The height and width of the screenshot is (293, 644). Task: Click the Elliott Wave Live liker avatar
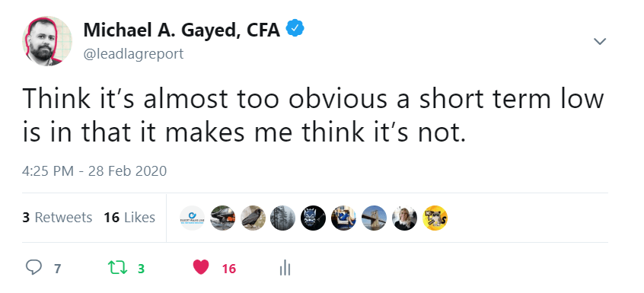193,218
